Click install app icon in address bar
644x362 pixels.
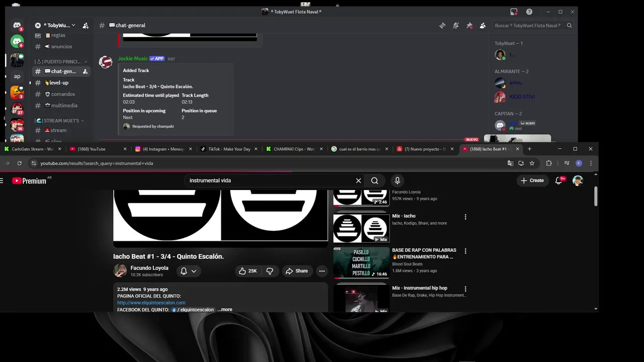(521, 163)
